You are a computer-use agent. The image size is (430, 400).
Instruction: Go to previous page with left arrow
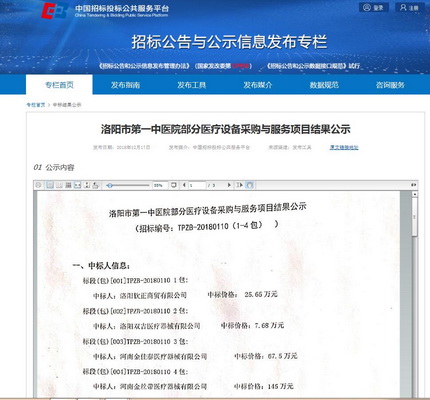pyautogui.click(x=184, y=185)
